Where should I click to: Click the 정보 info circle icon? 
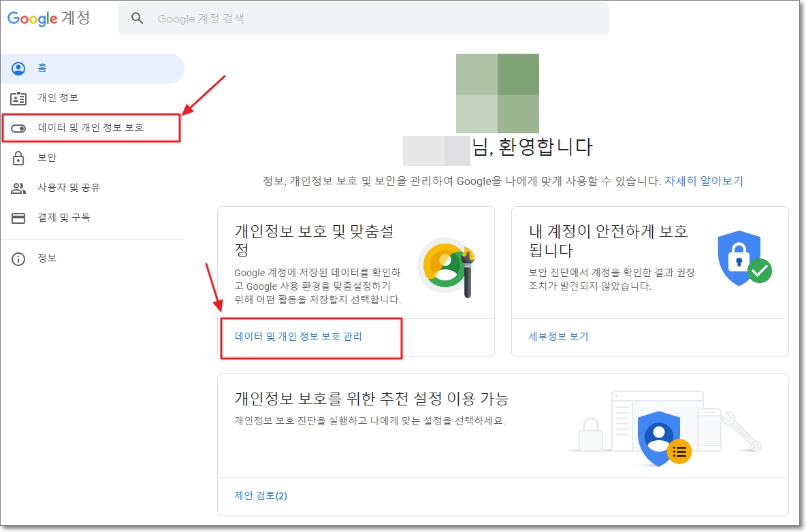pyautogui.click(x=18, y=259)
